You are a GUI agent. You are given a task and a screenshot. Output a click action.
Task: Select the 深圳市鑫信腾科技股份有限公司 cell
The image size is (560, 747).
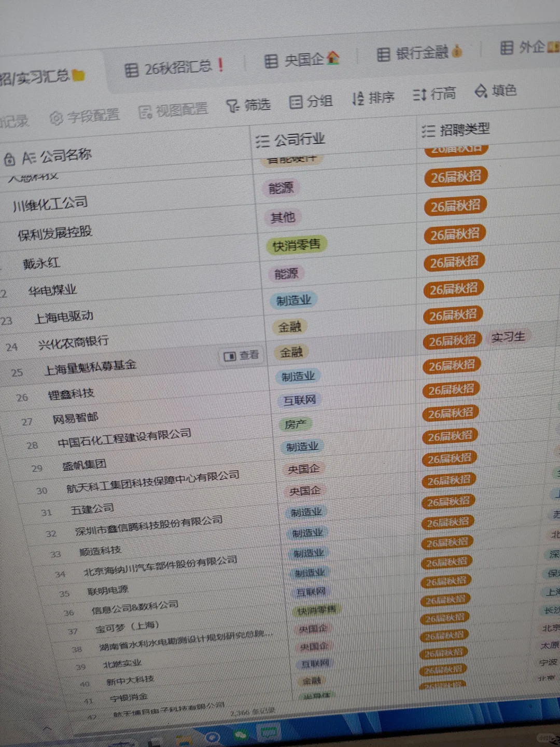[149, 526]
